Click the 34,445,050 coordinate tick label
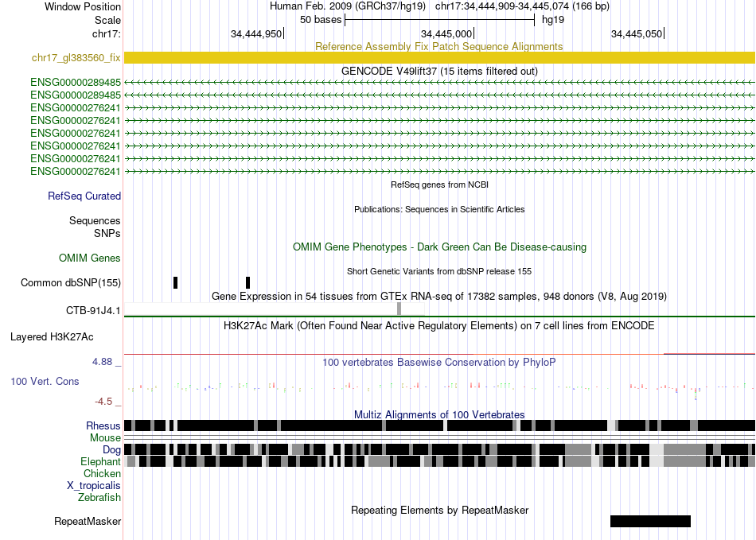 [637, 33]
